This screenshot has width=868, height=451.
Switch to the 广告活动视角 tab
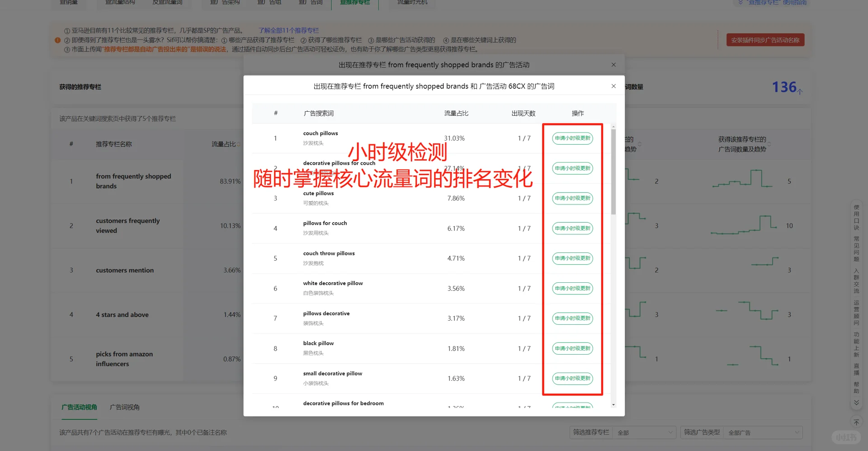(80, 407)
